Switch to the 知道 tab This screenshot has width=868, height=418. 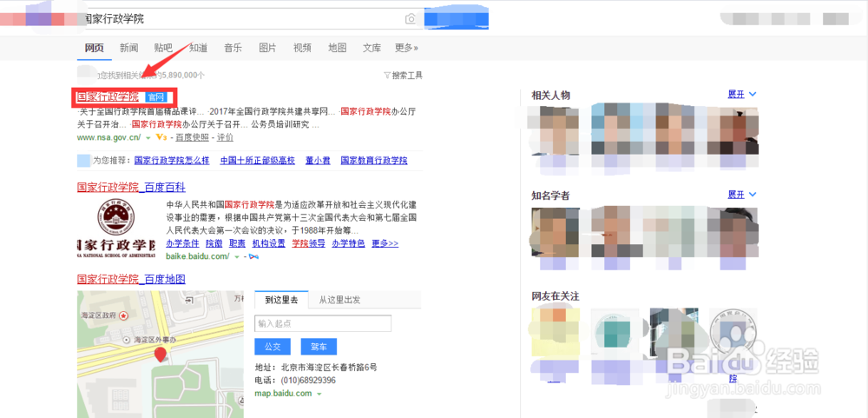click(x=198, y=48)
